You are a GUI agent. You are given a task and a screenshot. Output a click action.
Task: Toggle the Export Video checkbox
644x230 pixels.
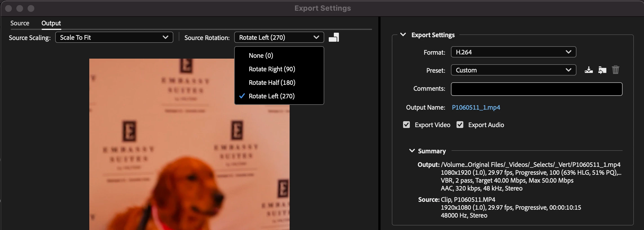pos(406,125)
